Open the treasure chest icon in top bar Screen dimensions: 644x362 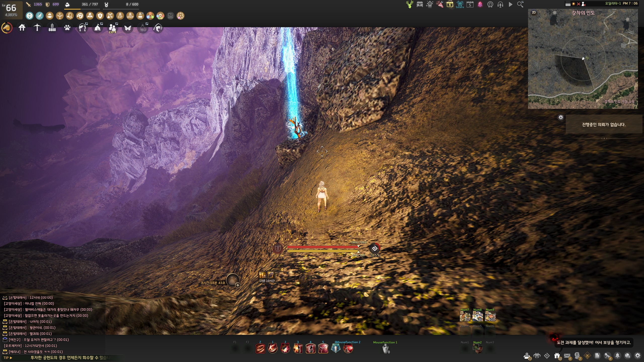click(x=420, y=4)
